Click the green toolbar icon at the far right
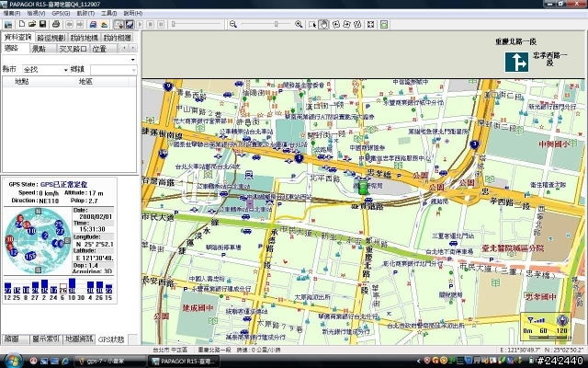This screenshot has height=368, width=588. [384, 25]
